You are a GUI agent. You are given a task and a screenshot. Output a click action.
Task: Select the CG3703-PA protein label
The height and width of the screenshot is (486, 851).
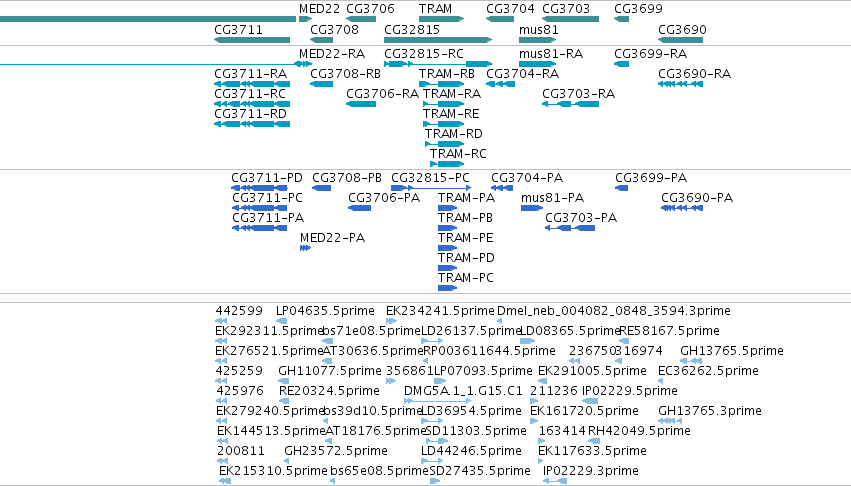[581, 218]
